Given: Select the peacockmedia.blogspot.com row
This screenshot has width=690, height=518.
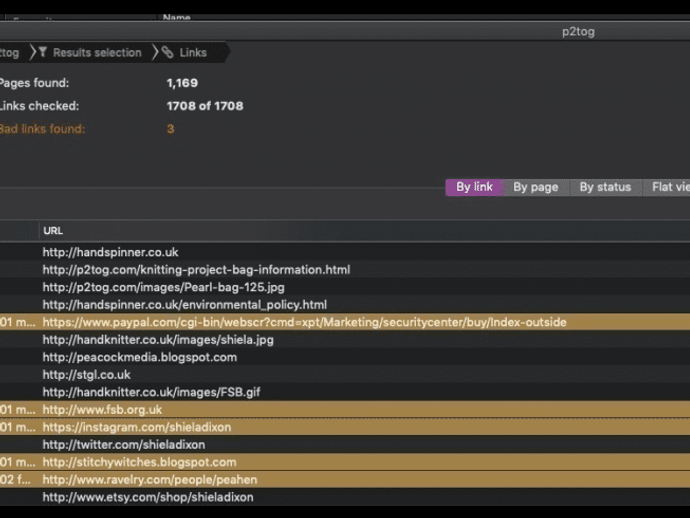Looking at the screenshot, I should coord(345,357).
